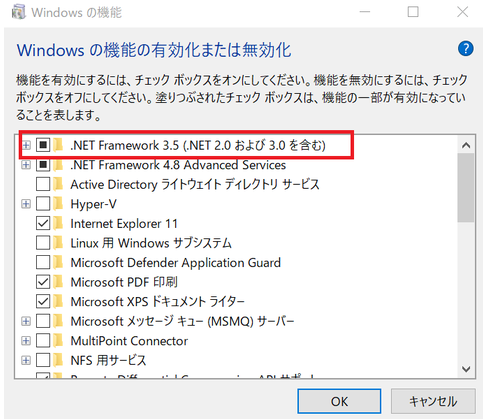
Task: Click the Windows Features title bar icon
Action: click(18, 12)
